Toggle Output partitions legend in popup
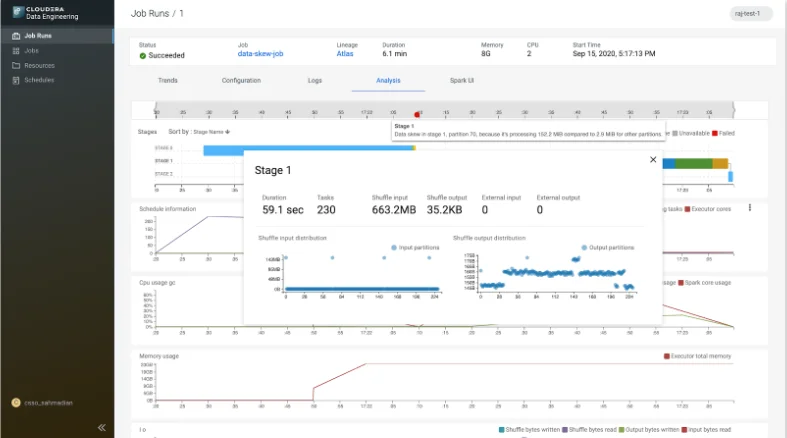Viewport: 787px width, 438px height. pyautogui.click(x=608, y=248)
